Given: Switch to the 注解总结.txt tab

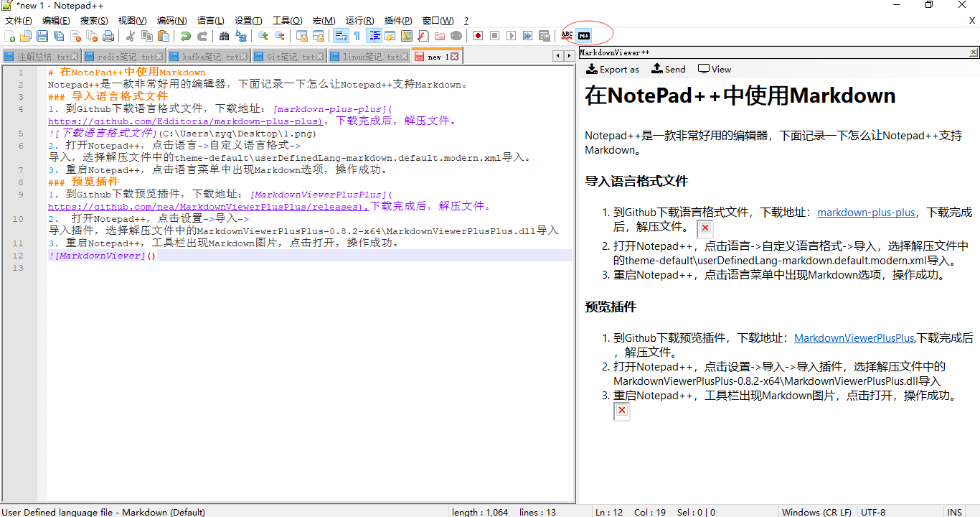Looking at the screenshot, I should 43,56.
